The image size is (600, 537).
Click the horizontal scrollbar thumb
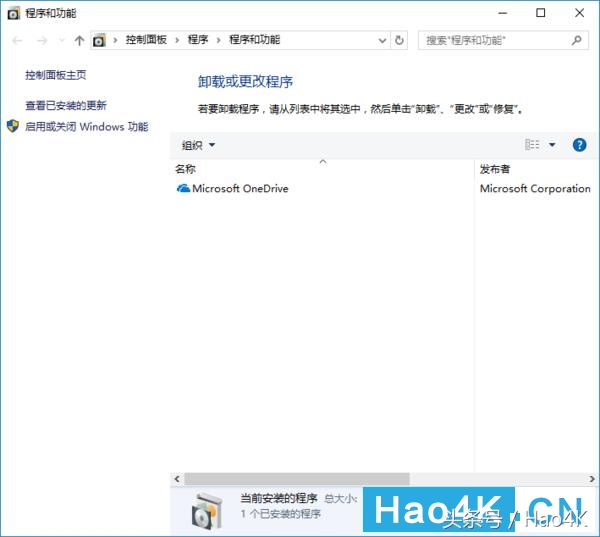[297, 479]
